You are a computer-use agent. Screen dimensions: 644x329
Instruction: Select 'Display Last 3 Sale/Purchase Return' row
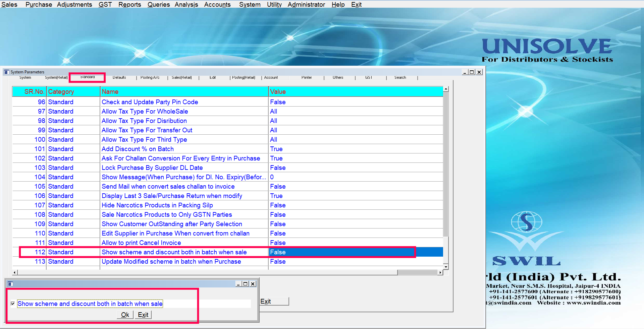pos(228,196)
